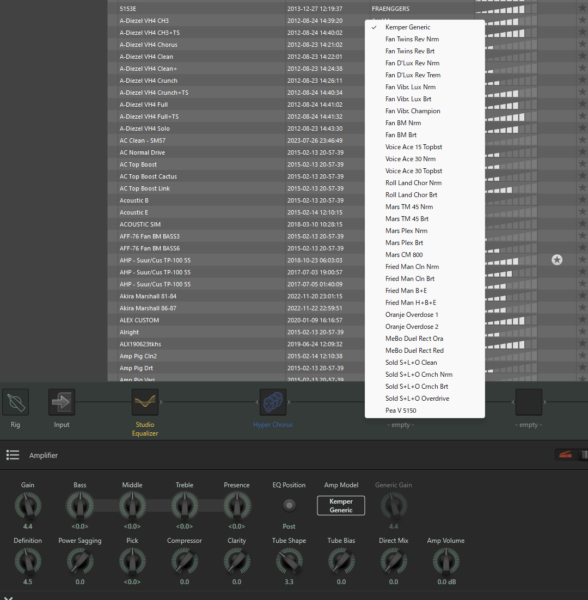Click the Generic Gain knob
Viewport: 588px width, 600px height.
pos(393,505)
